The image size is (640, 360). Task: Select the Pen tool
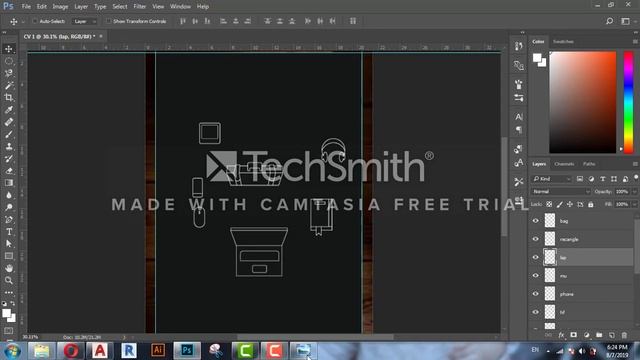(x=9, y=220)
